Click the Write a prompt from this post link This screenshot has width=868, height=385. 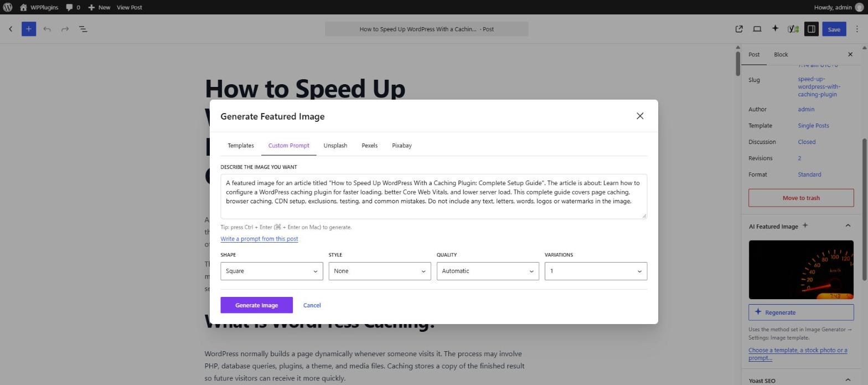point(259,239)
